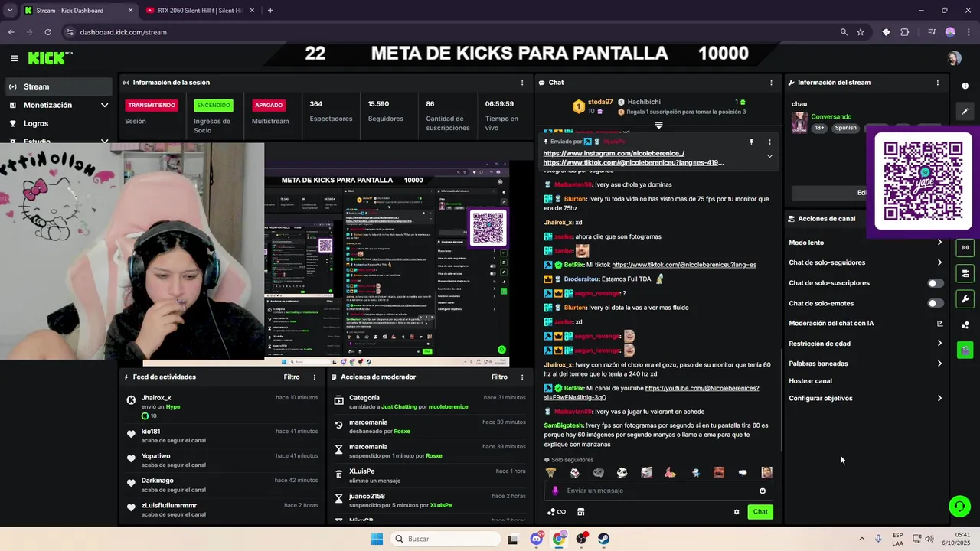
Task: Click the 18+ tag
Action: 819,129
